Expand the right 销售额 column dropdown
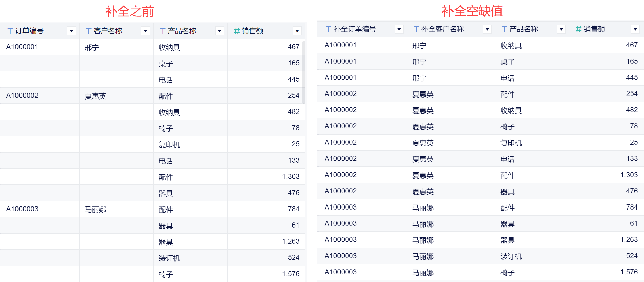 point(635,29)
